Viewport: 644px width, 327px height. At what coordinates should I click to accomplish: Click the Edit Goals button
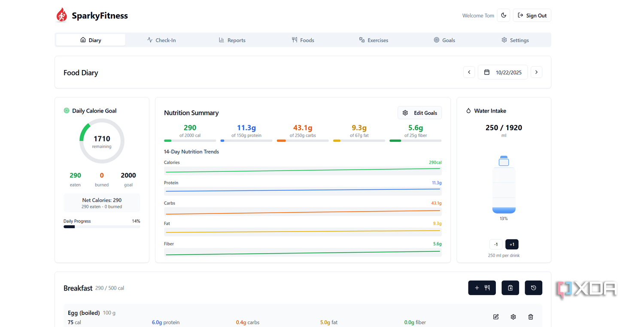tap(419, 113)
